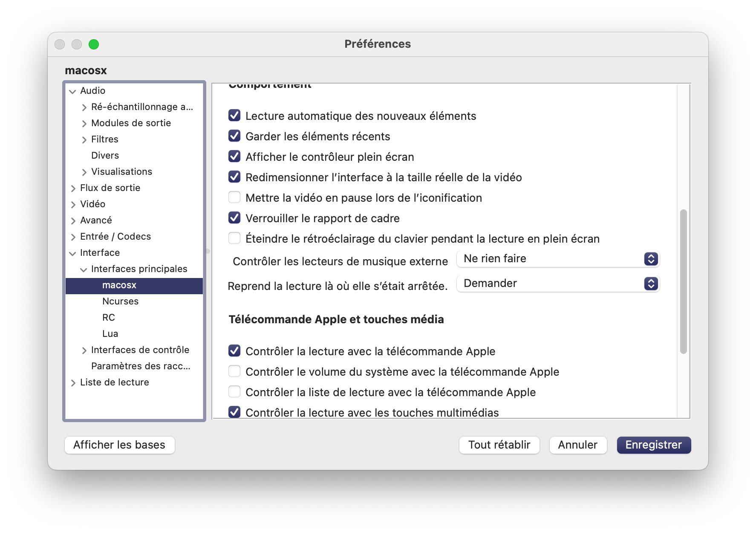Select Divers under Audio
Image resolution: width=756 pixels, height=533 pixels.
(105, 155)
